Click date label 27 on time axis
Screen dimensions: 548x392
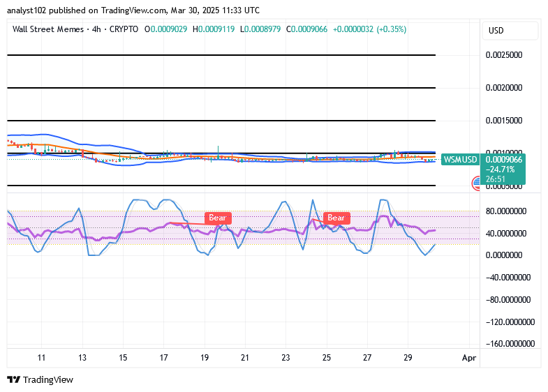click(367, 358)
